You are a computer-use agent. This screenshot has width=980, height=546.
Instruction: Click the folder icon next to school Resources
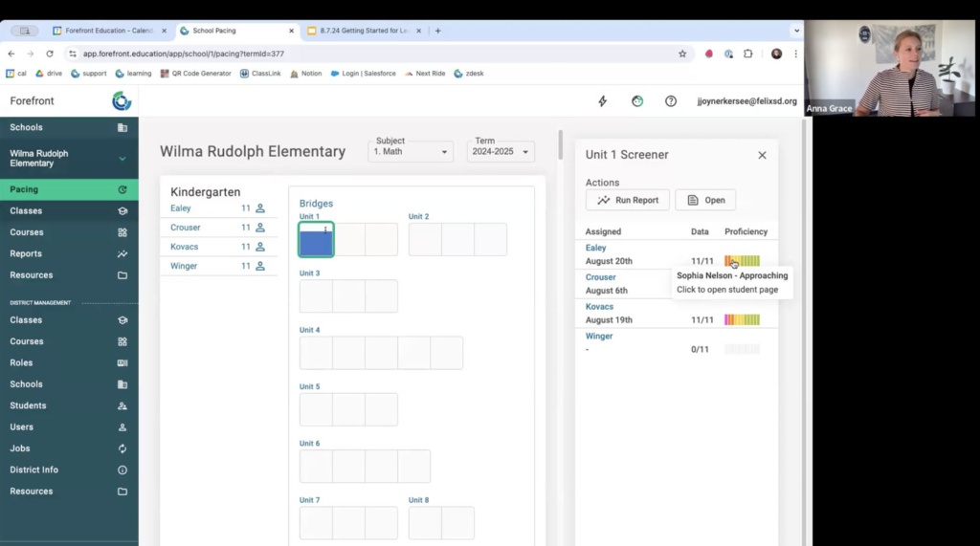(122, 274)
